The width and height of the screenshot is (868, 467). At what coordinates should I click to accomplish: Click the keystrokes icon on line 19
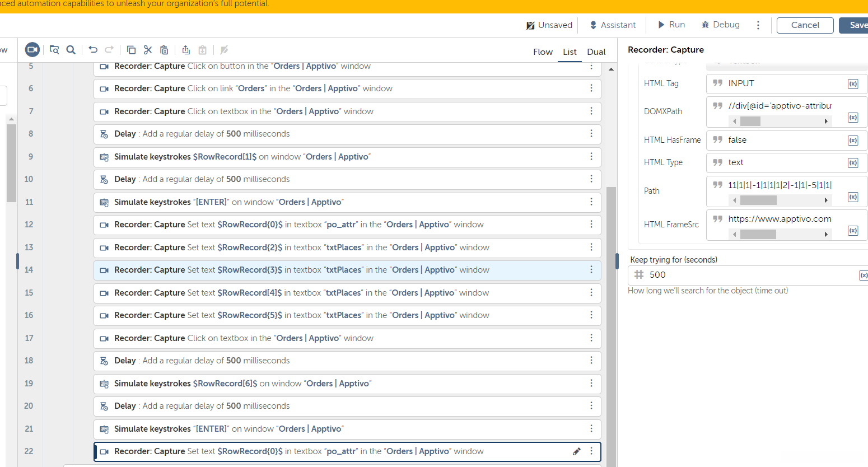click(x=104, y=384)
